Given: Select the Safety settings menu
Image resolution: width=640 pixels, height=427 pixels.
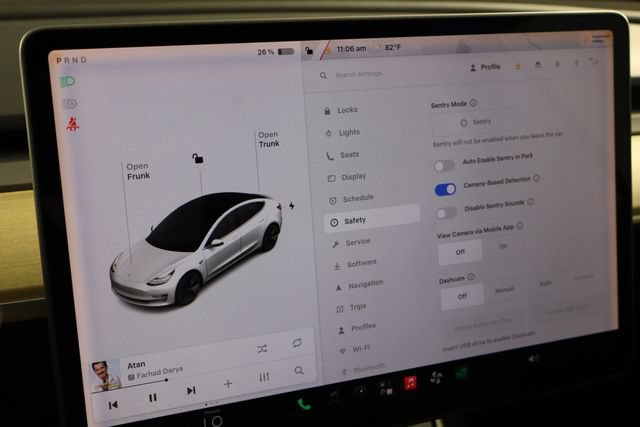Looking at the screenshot, I should point(372,220).
